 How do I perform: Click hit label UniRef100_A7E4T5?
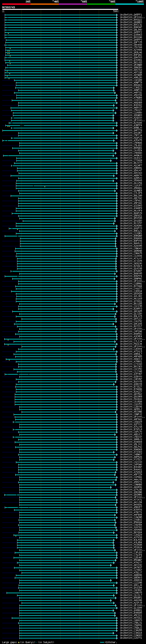pyautogui.click(x=131, y=140)
